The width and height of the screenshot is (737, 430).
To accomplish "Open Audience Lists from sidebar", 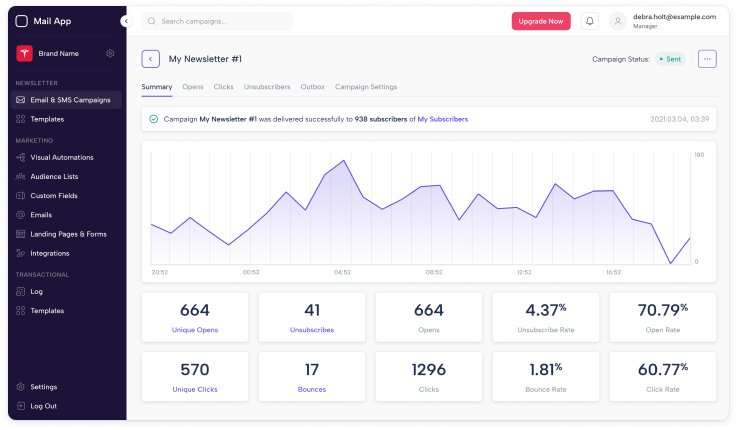I will 54,176.
